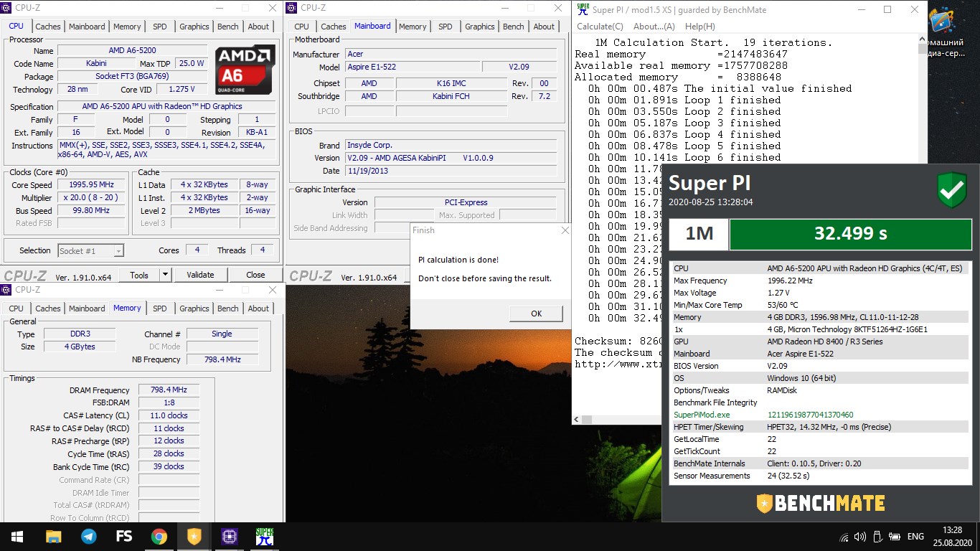Open the About...(A) menu in Super PI
Image resolution: width=980 pixels, height=551 pixels.
654,27
